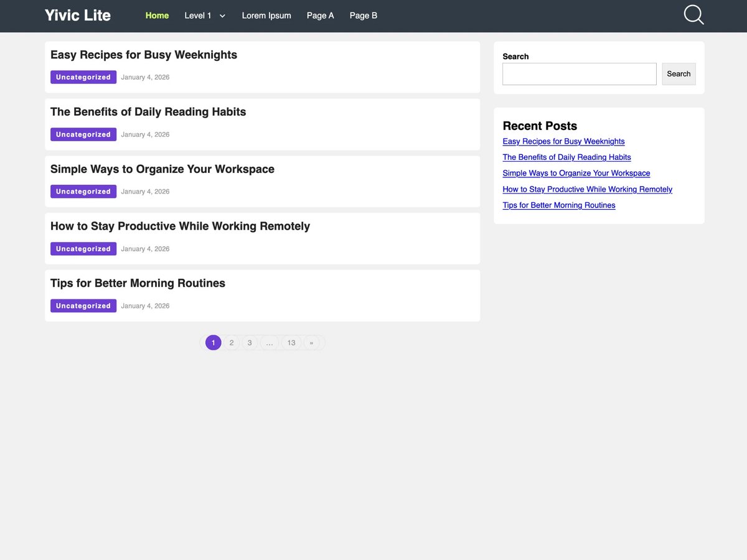Click the next page » arrow
Image resolution: width=747 pixels, height=560 pixels.
pyautogui.click(x=311, y=343)
